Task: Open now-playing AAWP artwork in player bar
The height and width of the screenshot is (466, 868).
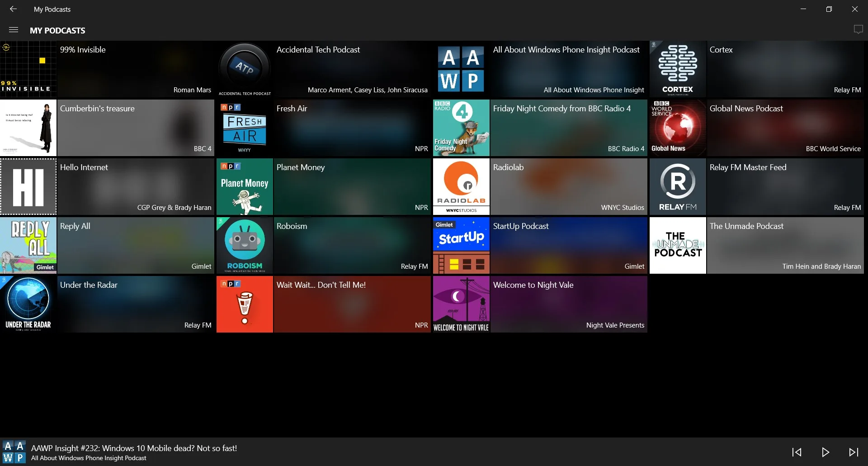Action: pyautogui.click(x=14, y=452)
